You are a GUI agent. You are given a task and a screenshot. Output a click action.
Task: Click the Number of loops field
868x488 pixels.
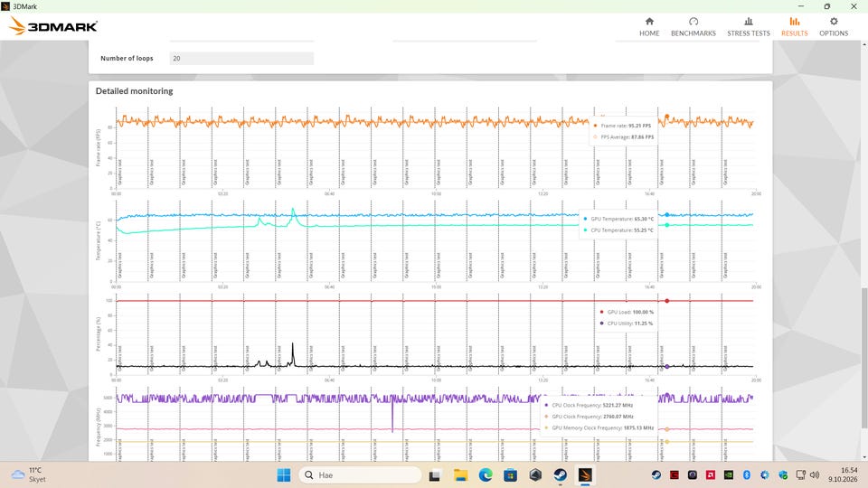click(x=241, y=58)
